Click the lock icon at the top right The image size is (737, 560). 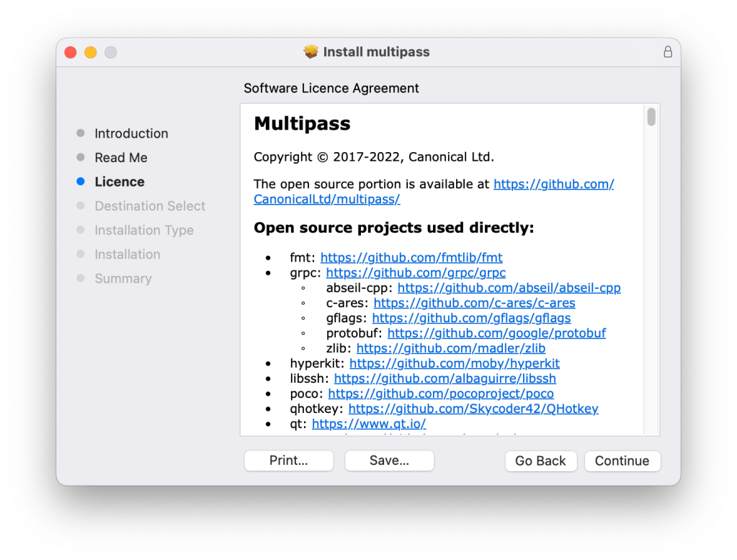(667, 52)
